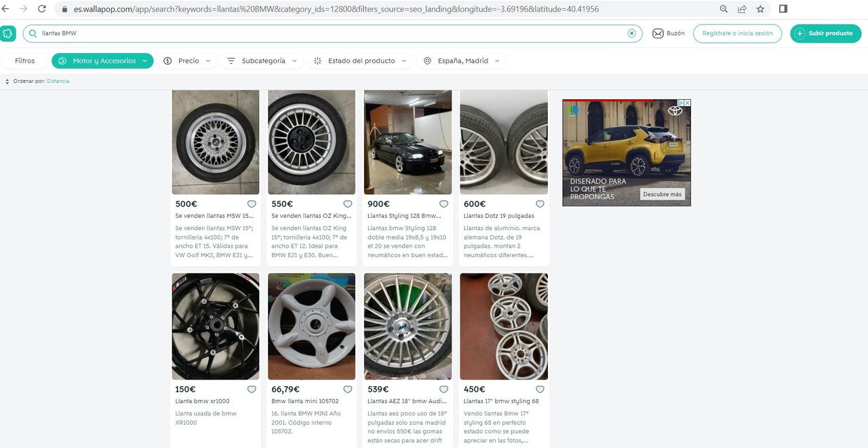Click the ad info icon on Toyota ad
The image size is (868, 448).
(680, 103)
